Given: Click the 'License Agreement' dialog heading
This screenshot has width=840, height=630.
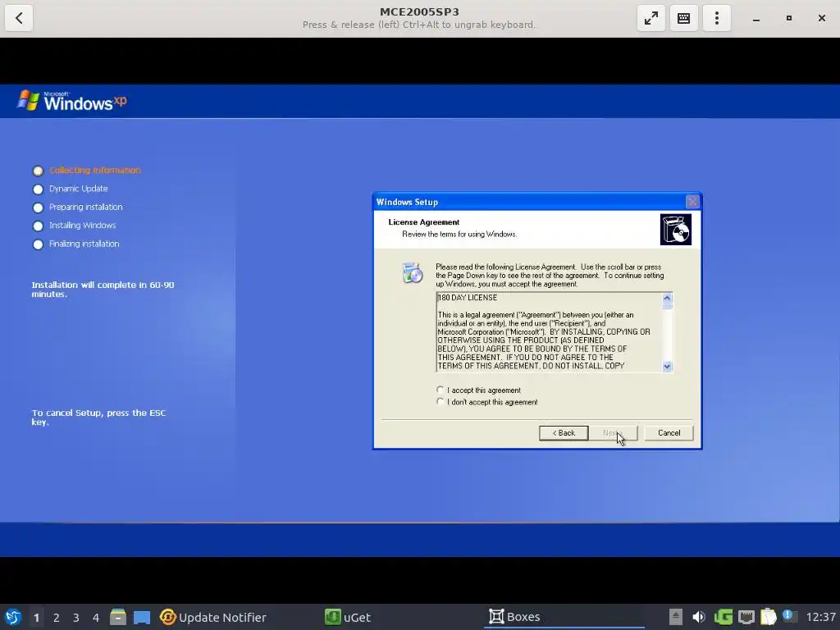Looking at the screenshot, I should tap(424, 221).
